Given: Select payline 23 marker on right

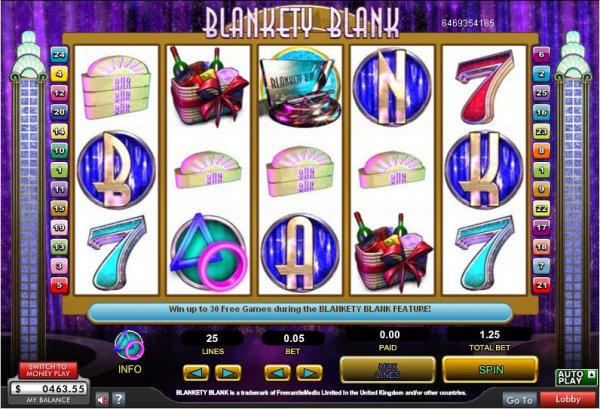Looking at the screenshot, I should pyautogui.click(x=541, y=132).
